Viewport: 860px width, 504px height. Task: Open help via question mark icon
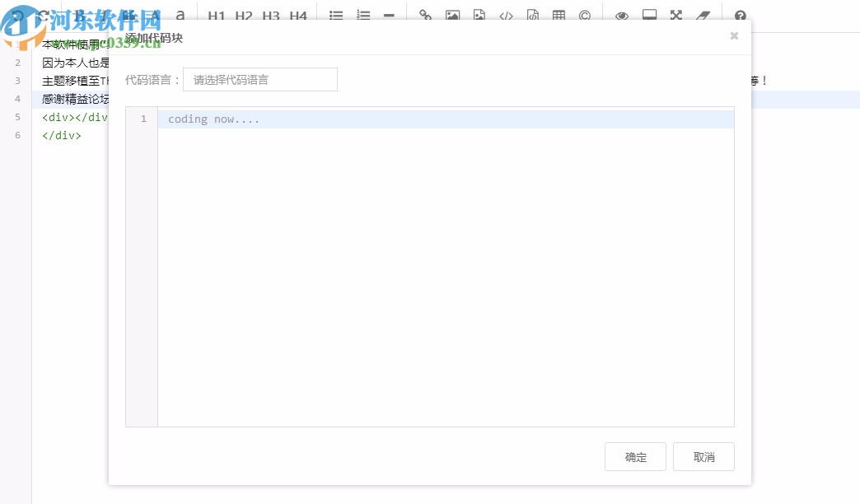741,16
